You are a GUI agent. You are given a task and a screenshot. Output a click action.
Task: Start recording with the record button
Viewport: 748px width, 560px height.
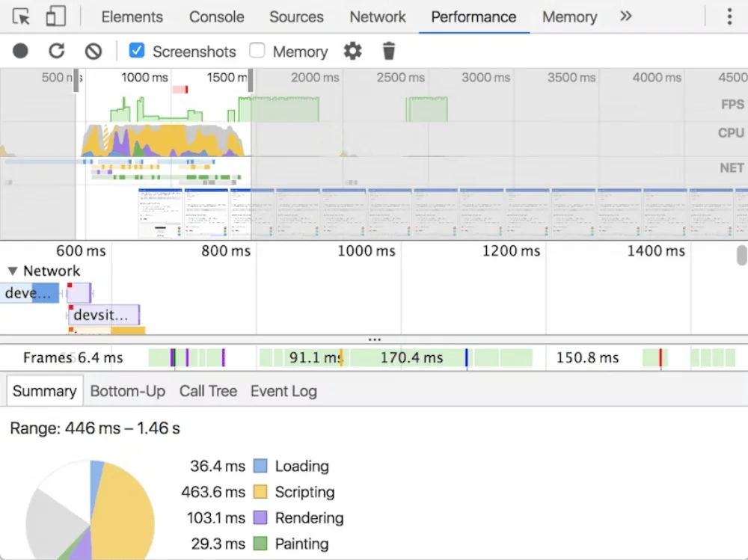click(x=20, y=51)
